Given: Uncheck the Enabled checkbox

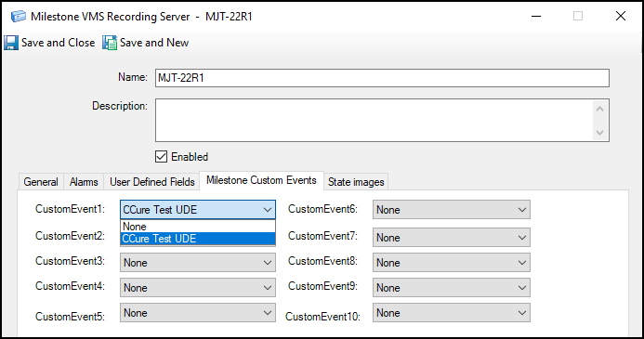Looking at the screenshot, I should click(x=161, y=156).
